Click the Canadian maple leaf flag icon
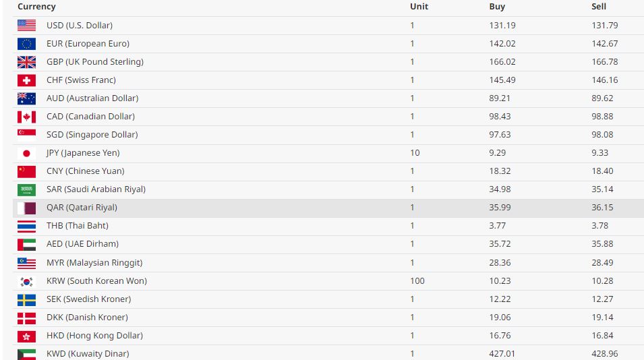 [26, 117]
